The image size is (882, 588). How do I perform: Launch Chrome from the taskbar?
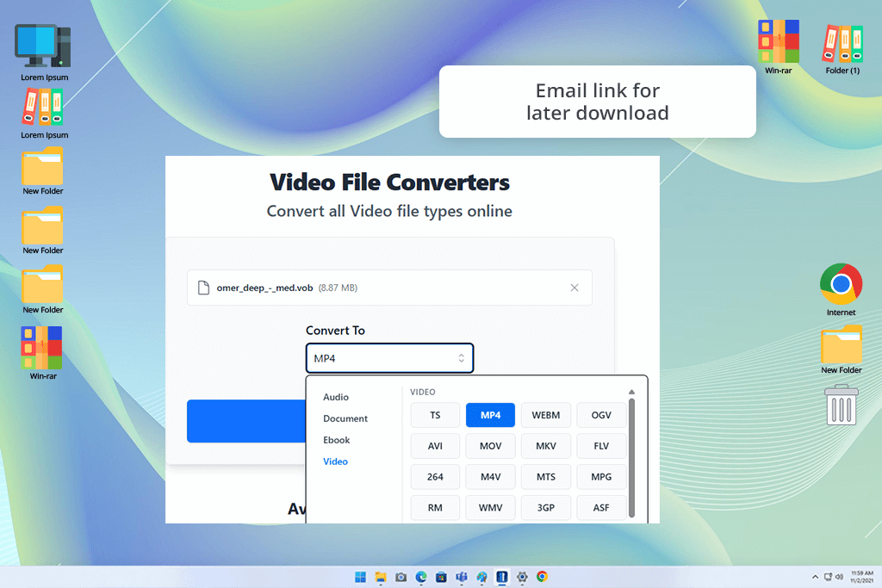[543, 577]
